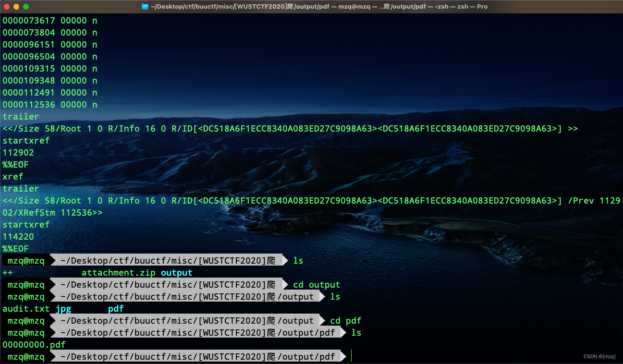Click the startxref value 112902
The image size is (623, 364).
(18, 153)
